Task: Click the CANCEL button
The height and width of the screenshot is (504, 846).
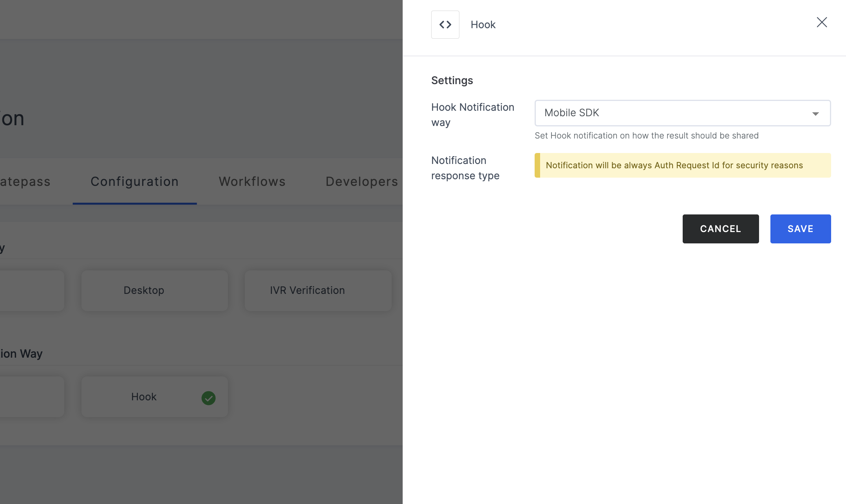Action: coord(721,229)
